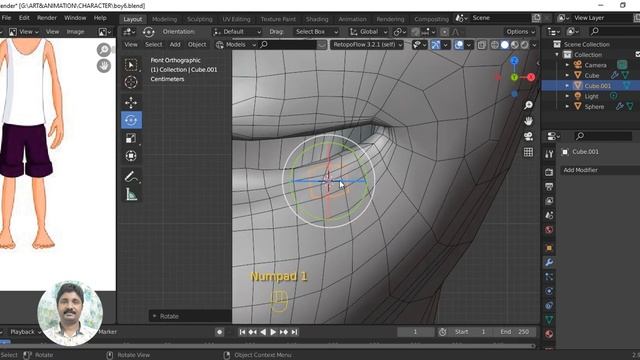Switch to wireframe viewport shading
This screenshot has width=640, height=360.
pyautogui.click(x=495, y=44)
